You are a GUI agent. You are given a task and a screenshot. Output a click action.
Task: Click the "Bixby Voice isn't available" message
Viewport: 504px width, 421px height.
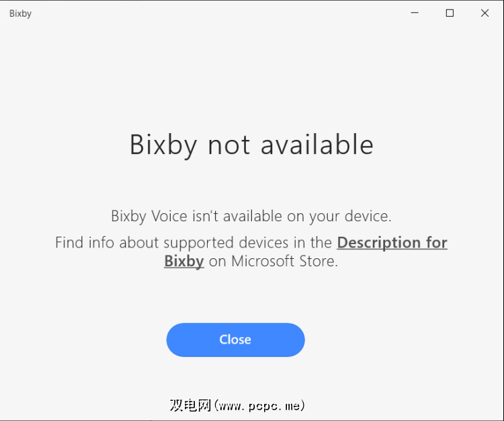[251, 217]
